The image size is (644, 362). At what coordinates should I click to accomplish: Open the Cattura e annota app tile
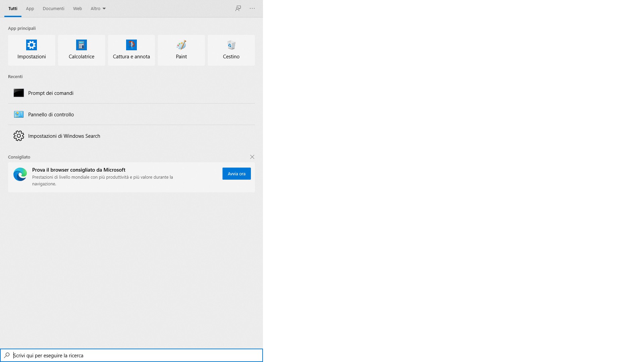pos(131,50)
